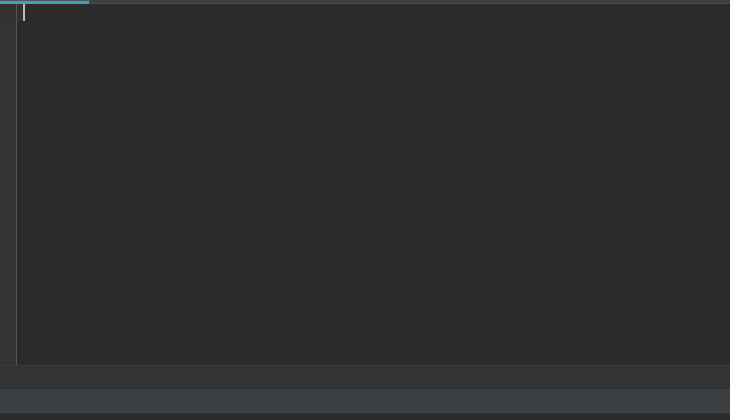Image resolution: width=730 pixels, height=420 pixels.
Task: Click the gutter's vertical separator line
Action: click(x=16, y=184)
